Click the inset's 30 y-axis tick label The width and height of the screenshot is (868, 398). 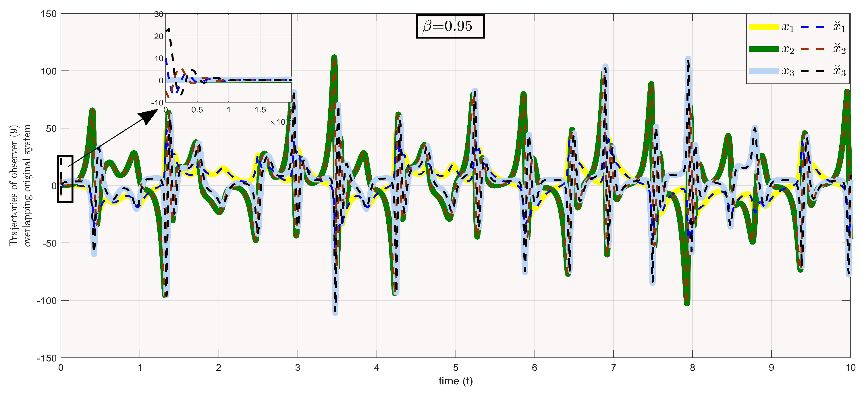point(158,14)
